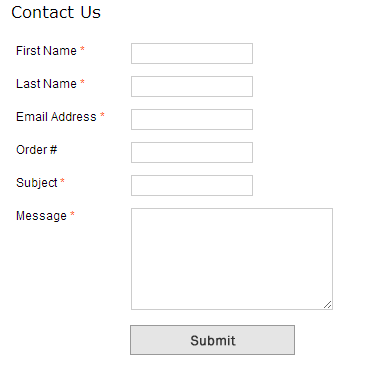Submit the contact form
This screenshot has width=370, height=382.
tap(212, 340)
